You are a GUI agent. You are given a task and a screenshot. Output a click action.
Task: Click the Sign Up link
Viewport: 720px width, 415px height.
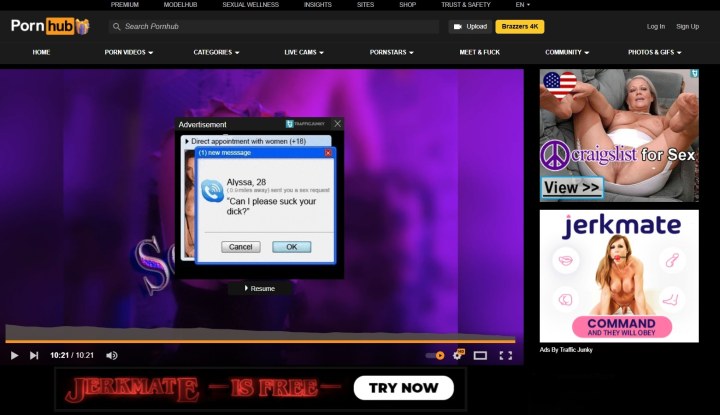(x=687, y=27)
